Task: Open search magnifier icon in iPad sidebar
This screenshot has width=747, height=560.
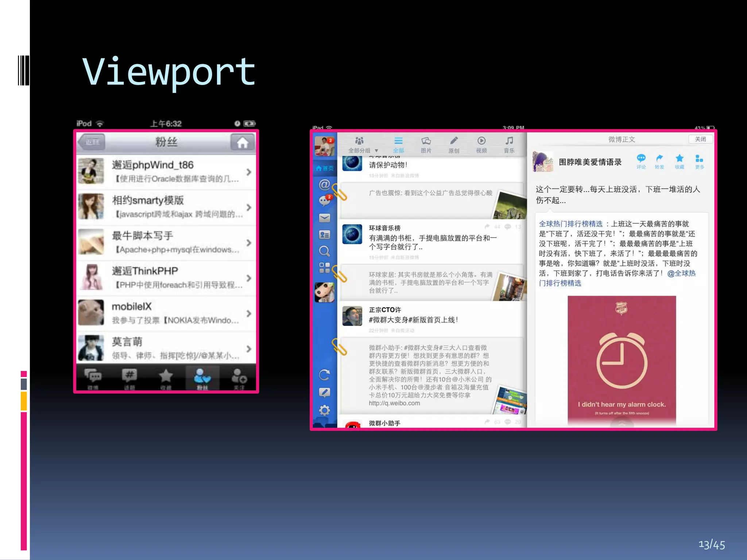Action: point(324,251)
